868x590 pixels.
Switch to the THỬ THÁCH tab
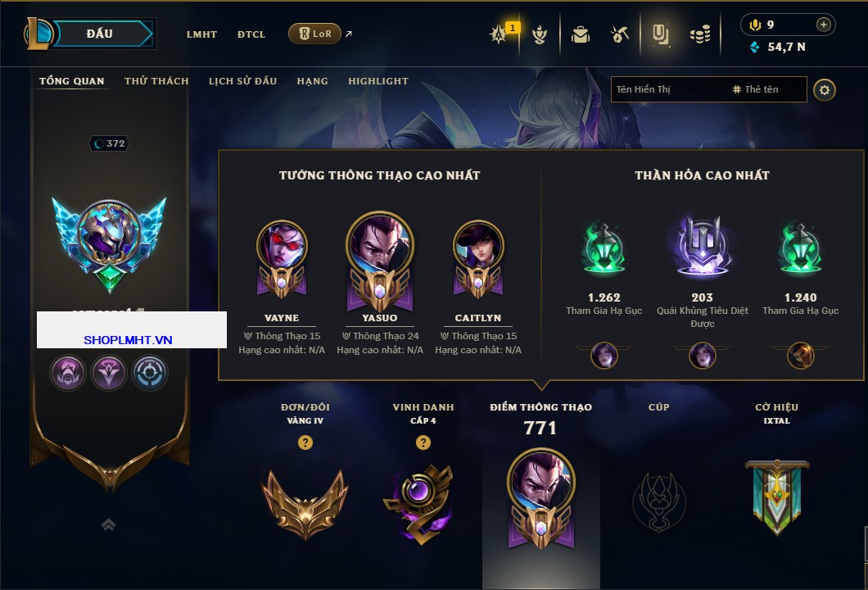(x=156, y=81)
